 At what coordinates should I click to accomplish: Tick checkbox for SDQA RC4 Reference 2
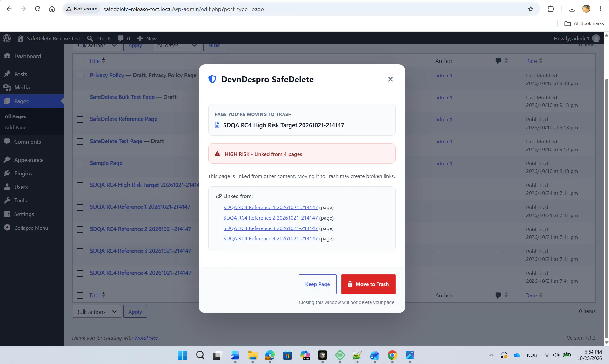point(80,229)
